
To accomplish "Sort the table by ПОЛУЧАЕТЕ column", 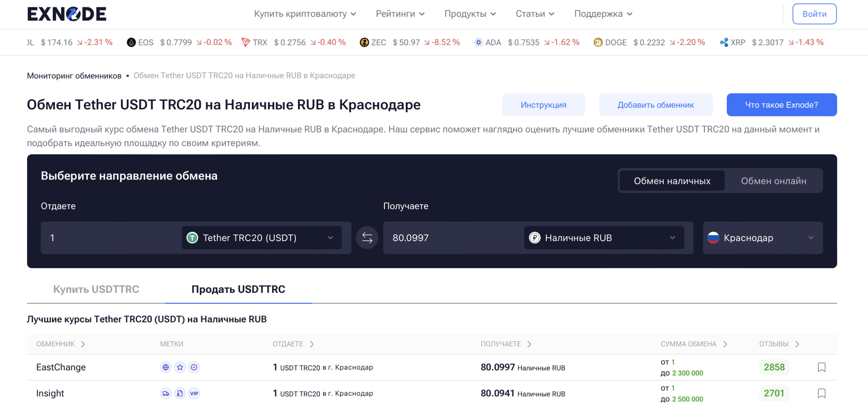I will click(506, 344).
